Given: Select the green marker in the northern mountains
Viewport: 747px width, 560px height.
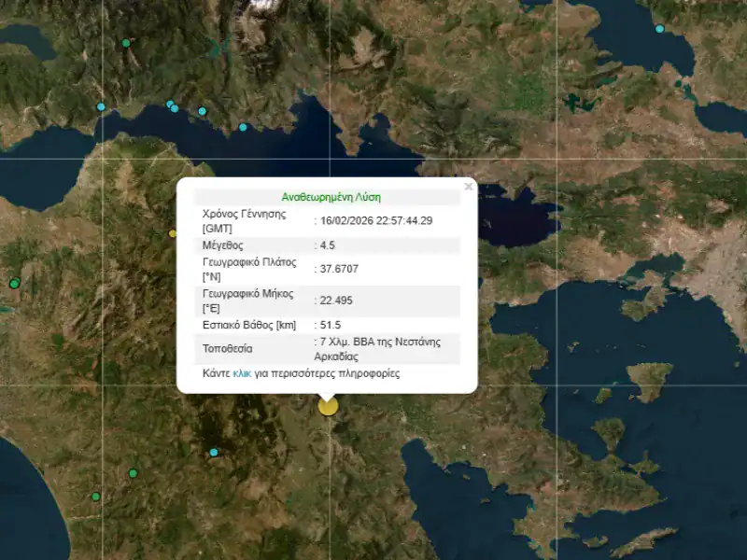Looking at the screenshot, I should (x=126, y=43).
